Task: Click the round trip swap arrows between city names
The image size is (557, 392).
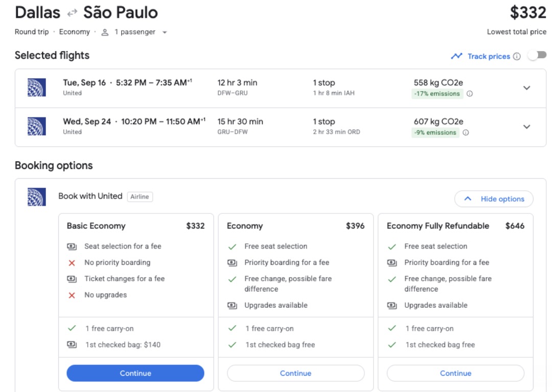Action: [x=72, y=12]
